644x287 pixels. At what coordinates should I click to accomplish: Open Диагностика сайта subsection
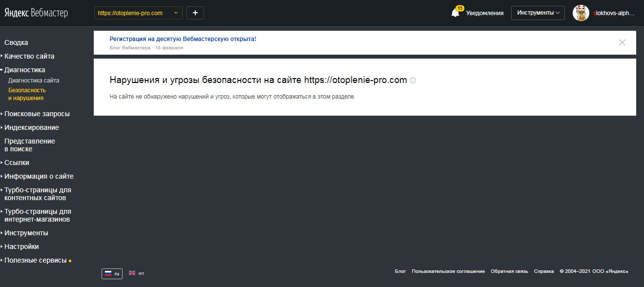click(34, 81)
